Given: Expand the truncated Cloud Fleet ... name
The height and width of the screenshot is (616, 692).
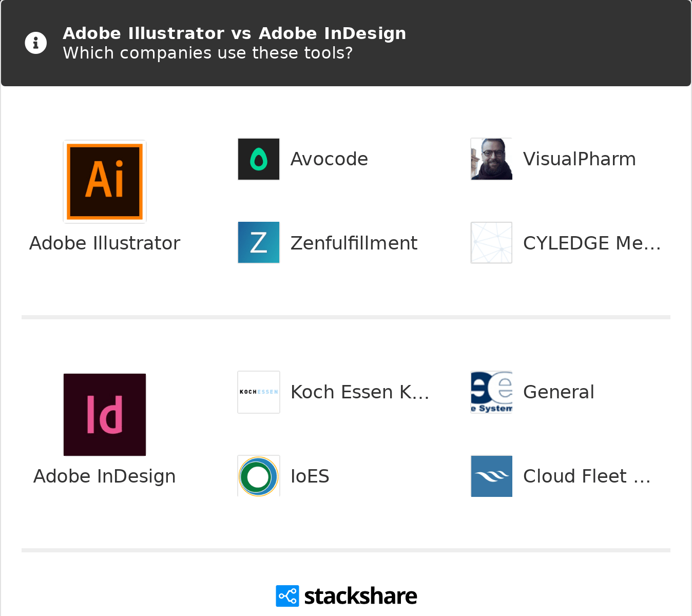Looking at the screenshot, I should 587,476.
